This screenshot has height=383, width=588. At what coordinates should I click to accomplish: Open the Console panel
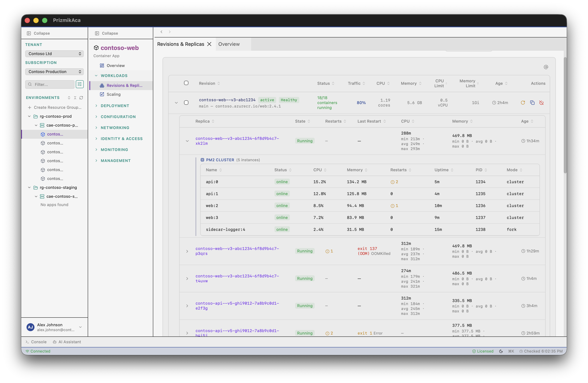[36, 342]
